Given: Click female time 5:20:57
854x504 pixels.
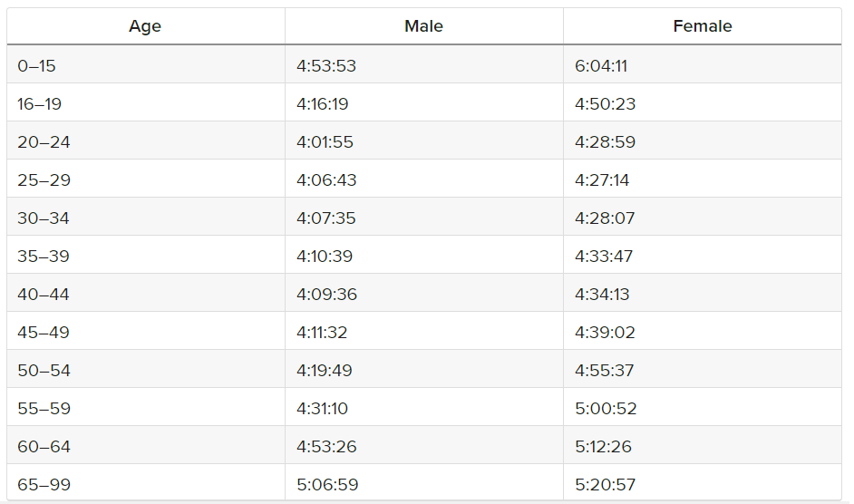Looking at the screenshot, I should [x=605, y=484].
